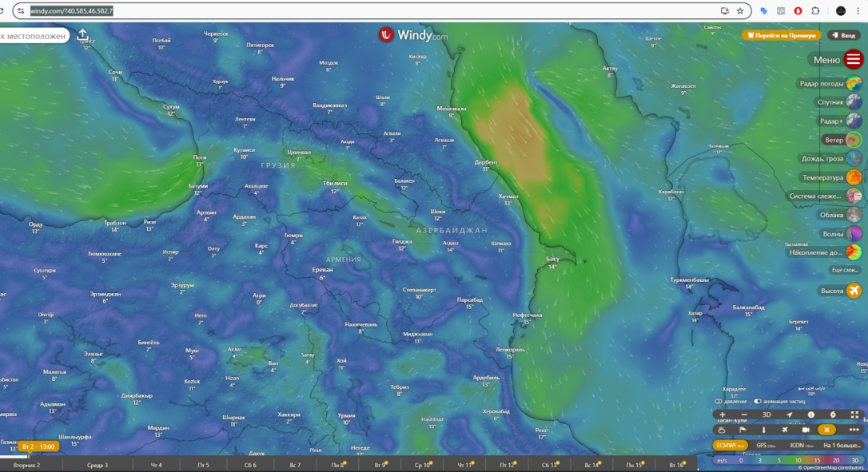Toggle the pressure isolines switch
The height and width of the screenshot is (472, 868).
coord(719,401)
